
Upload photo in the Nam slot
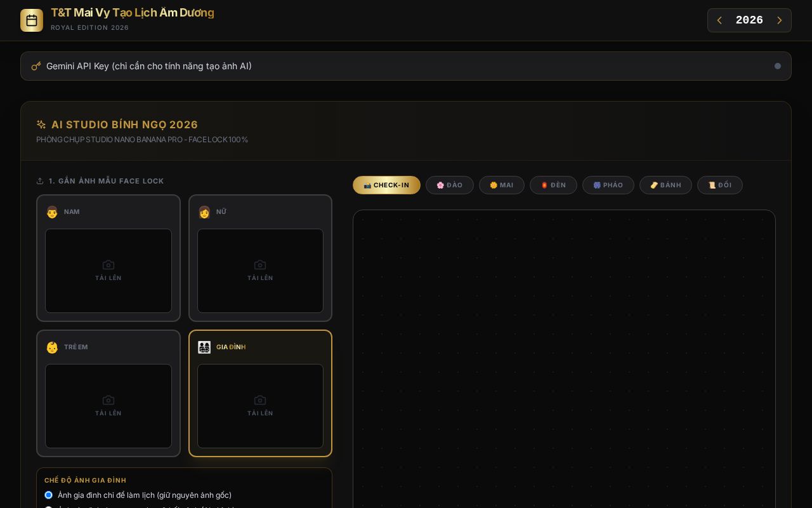pyautogui.click(x=108, y=271)
